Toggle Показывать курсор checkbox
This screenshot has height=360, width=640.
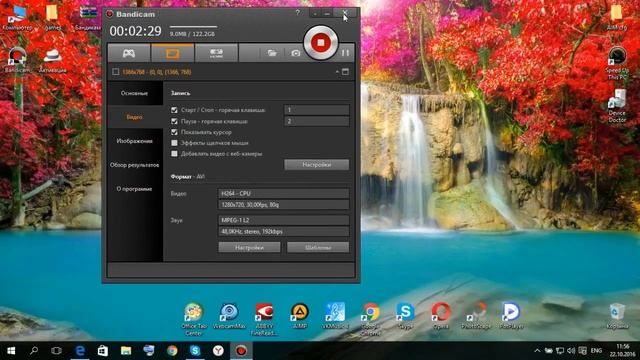(174, 132)
